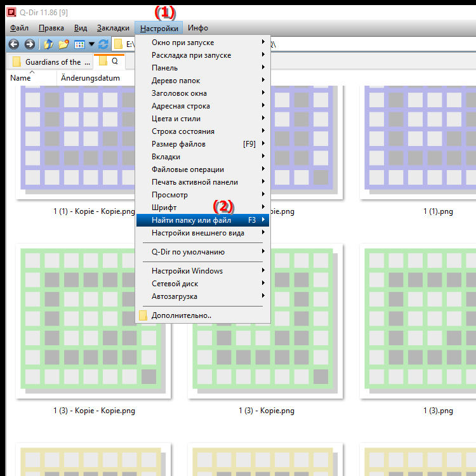Screen dimensions: 476x476
Task: Open the view mode grid icon
Action: 79,44
